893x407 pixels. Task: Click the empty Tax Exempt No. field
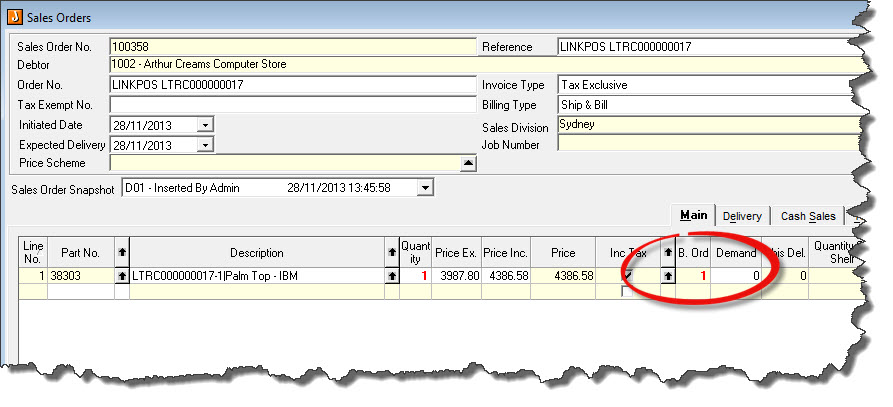(x=293, y=105)
